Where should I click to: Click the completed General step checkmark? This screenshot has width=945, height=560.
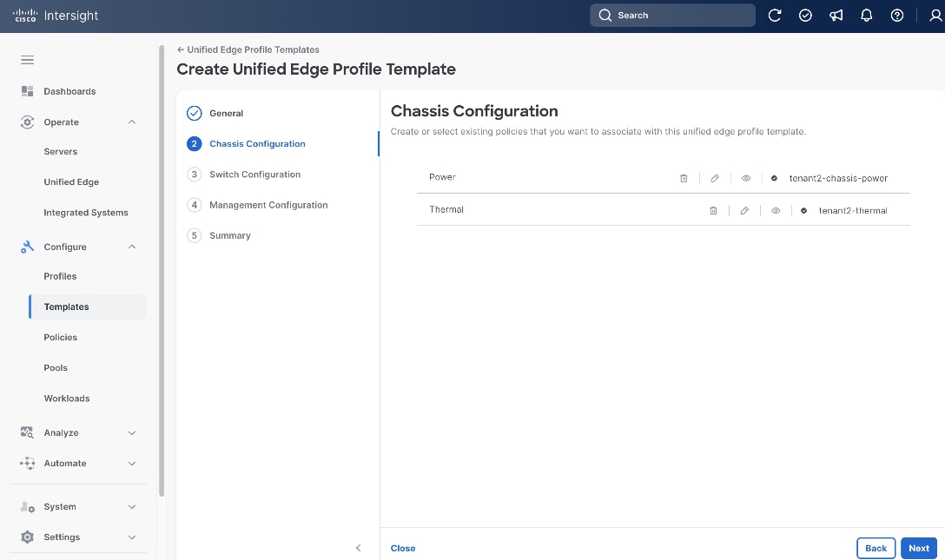(x=194, y=113)
